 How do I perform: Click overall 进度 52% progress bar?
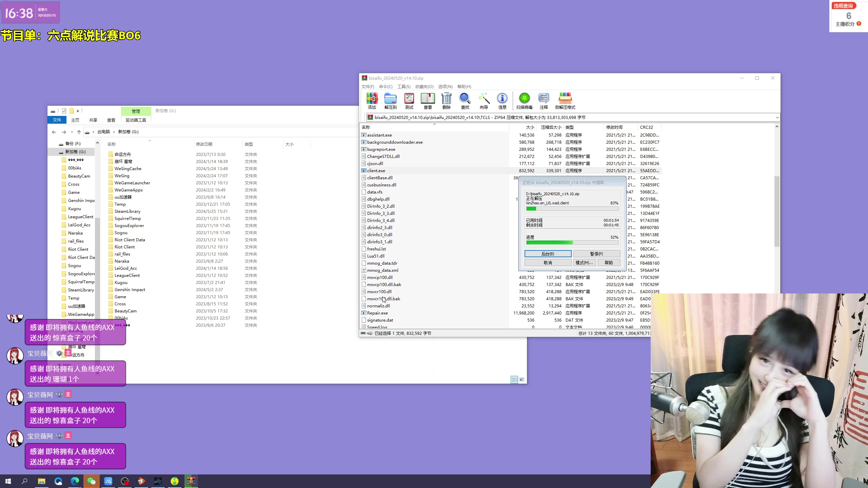tap(572, 242)
